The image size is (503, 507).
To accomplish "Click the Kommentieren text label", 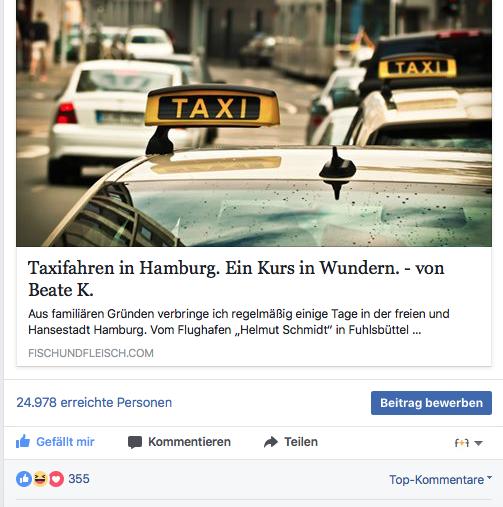I will [189, 442].
